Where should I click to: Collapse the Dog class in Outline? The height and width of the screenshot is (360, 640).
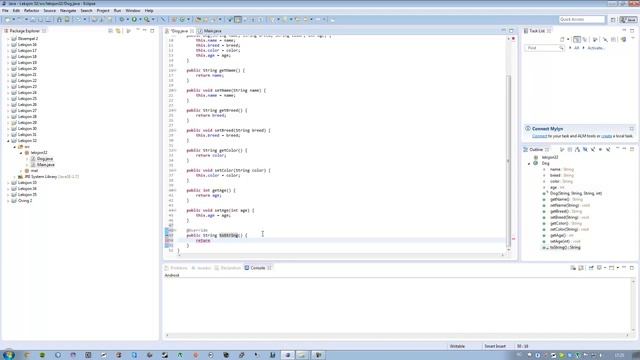pos(529,163)
